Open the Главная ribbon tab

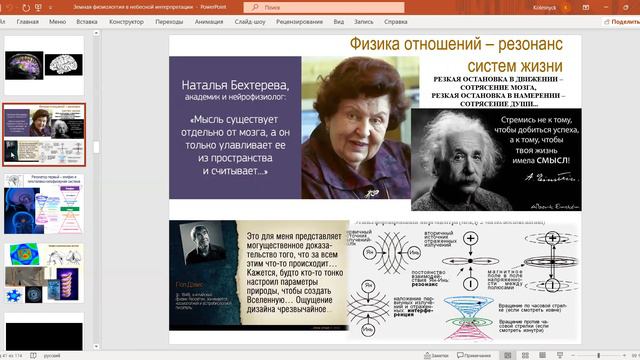tap(28, 22)
